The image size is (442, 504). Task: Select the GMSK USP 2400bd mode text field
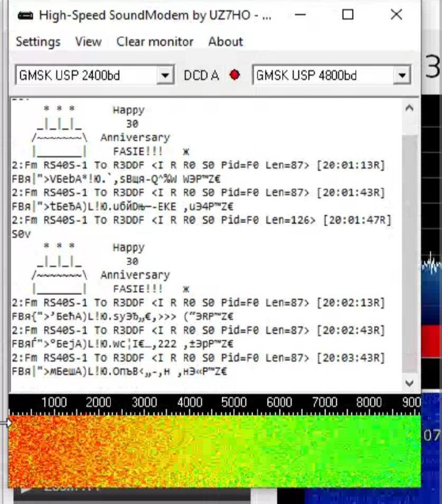pyautogui.click(x=85, y=76)
